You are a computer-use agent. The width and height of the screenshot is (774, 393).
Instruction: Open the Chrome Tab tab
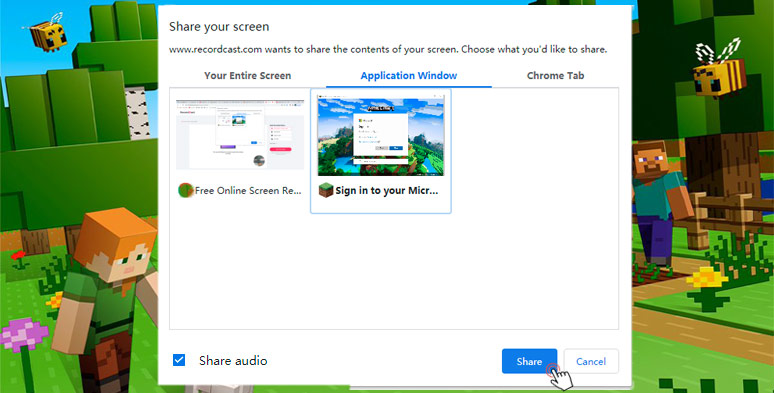pos(555,76)
